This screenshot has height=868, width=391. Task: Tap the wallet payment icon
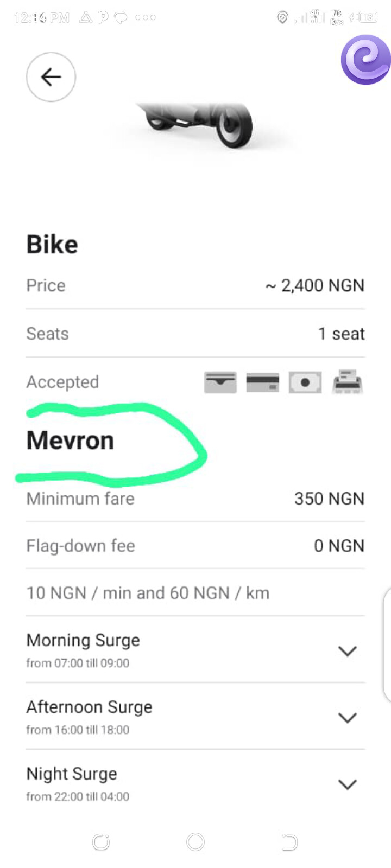[220, 382]
